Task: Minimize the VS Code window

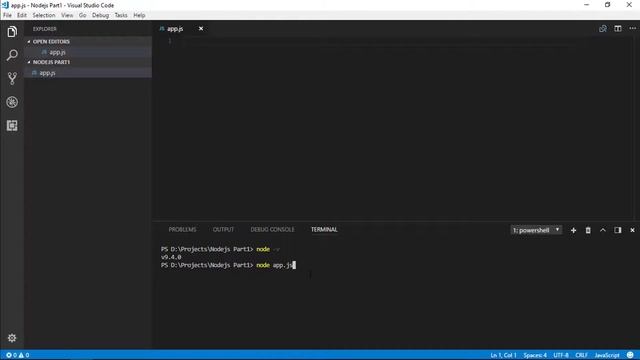Action: [587, 5]
